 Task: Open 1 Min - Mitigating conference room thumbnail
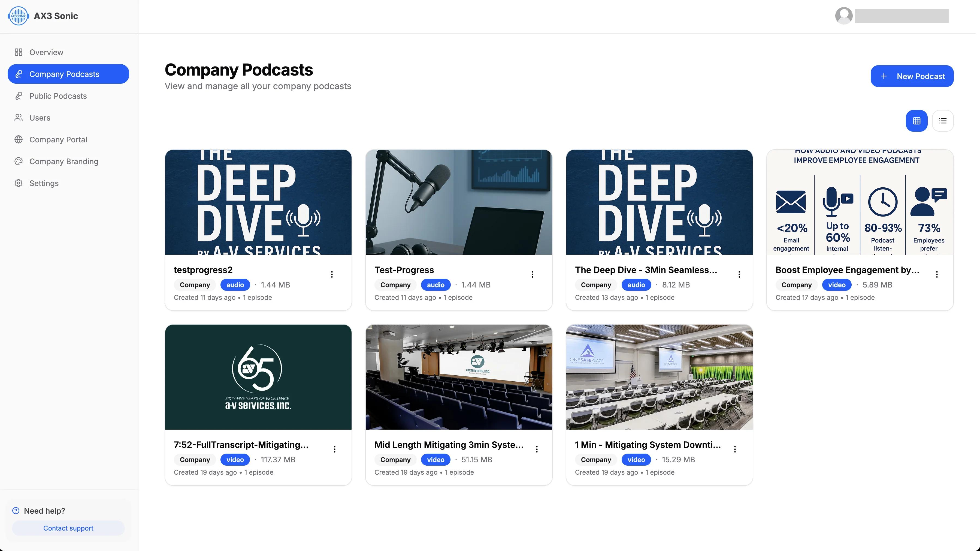(659, 377)
